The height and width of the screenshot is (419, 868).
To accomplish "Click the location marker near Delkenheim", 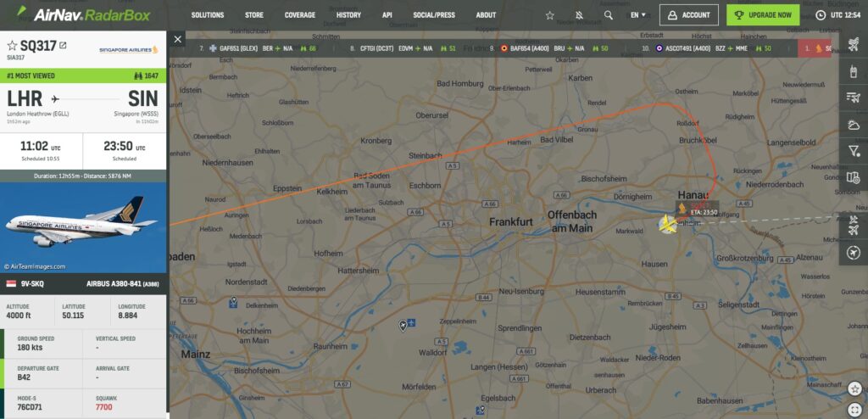I will (x=234, y=302).
